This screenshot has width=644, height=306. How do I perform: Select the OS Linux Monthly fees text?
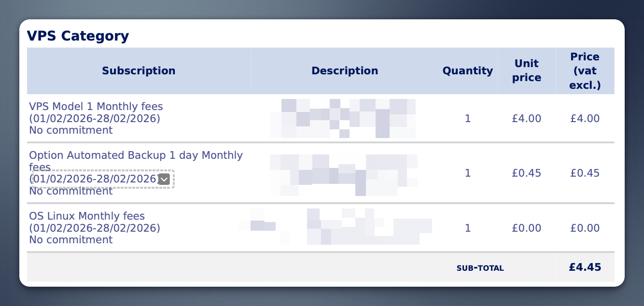coord(87,216)
